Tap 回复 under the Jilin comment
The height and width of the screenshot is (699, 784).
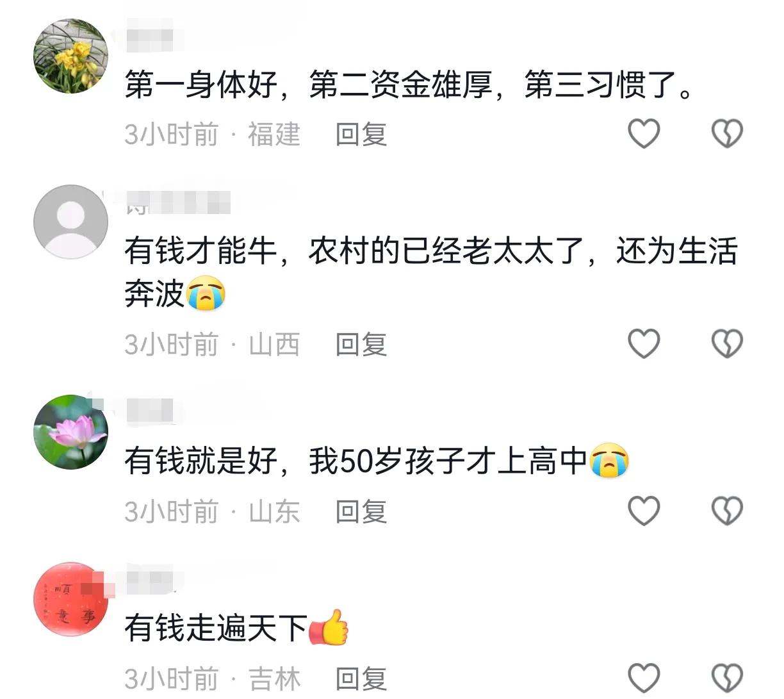[x=361, y=679]
